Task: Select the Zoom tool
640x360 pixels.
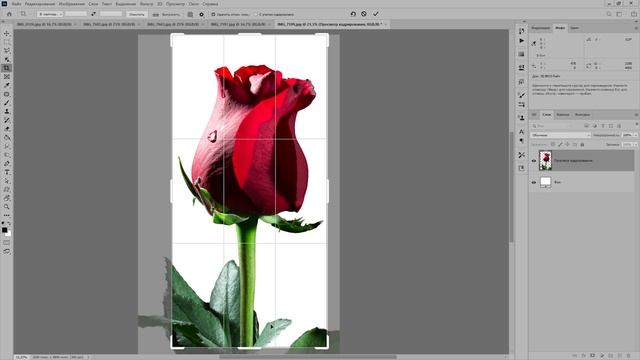Action: (7, 207)
